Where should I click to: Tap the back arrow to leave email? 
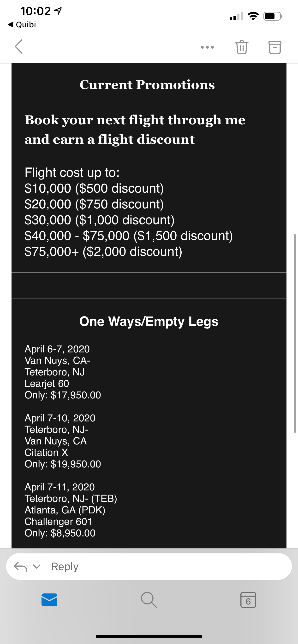click(x=19, y=46)
